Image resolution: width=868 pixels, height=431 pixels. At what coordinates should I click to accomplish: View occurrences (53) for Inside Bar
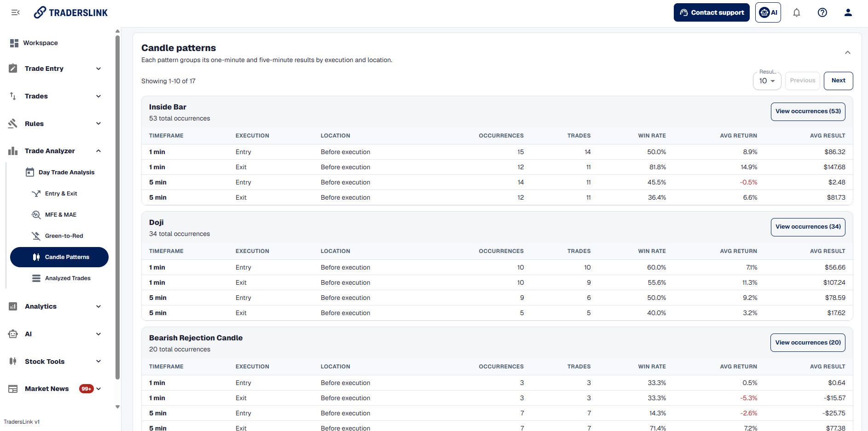pos(808,111)
